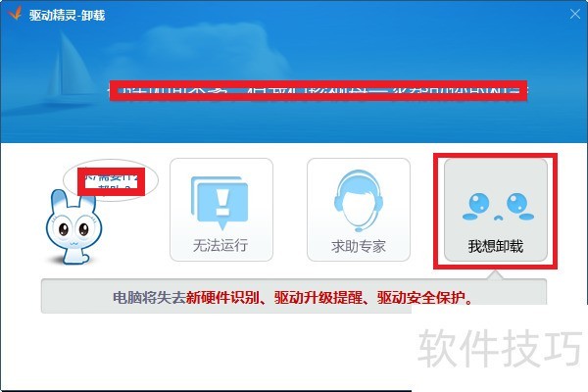Click the warning text about 新硬件识别、驱动升级提醒
The image size is (588, 392).
pyautogui.click(x=292, y=298)
